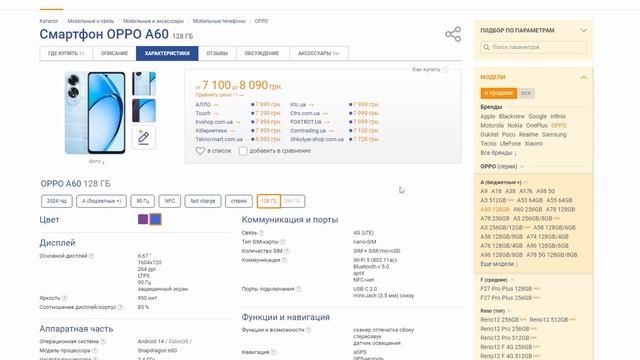Select the 128 ГБ storage option

pos(269,201)
